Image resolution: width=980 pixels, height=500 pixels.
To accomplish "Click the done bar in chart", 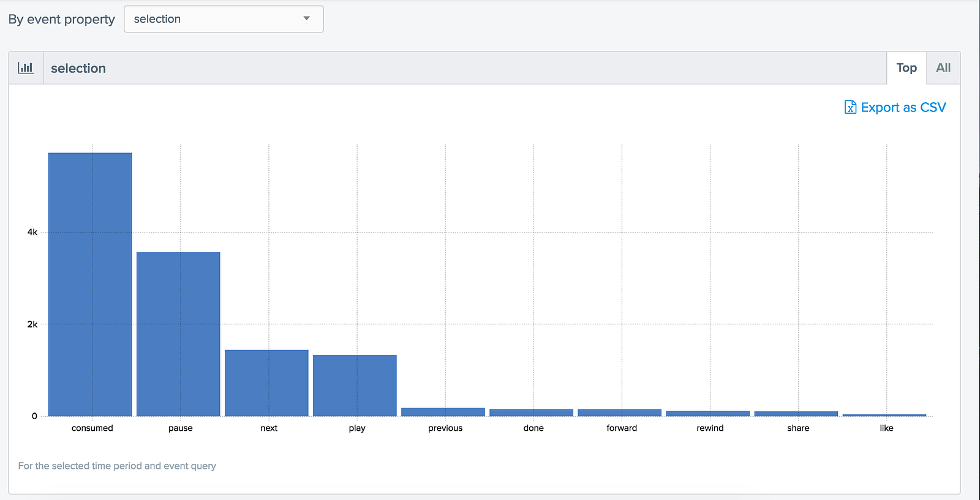I will pos(531,412).
